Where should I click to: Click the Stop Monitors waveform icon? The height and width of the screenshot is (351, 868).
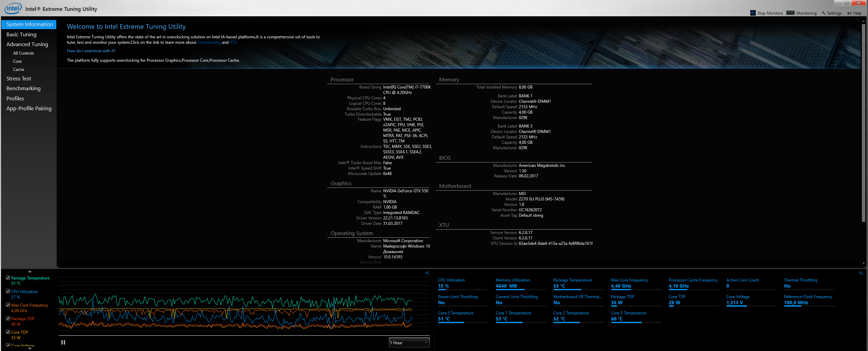pyautogui.click(x=753, y=13)
